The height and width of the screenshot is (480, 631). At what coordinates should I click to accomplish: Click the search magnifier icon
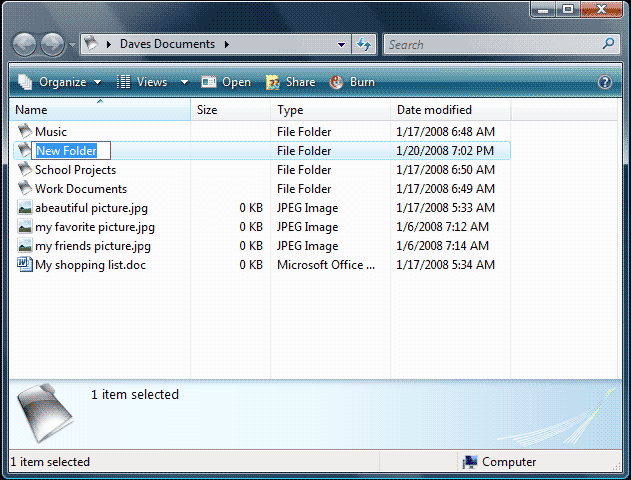pos(608,43)
